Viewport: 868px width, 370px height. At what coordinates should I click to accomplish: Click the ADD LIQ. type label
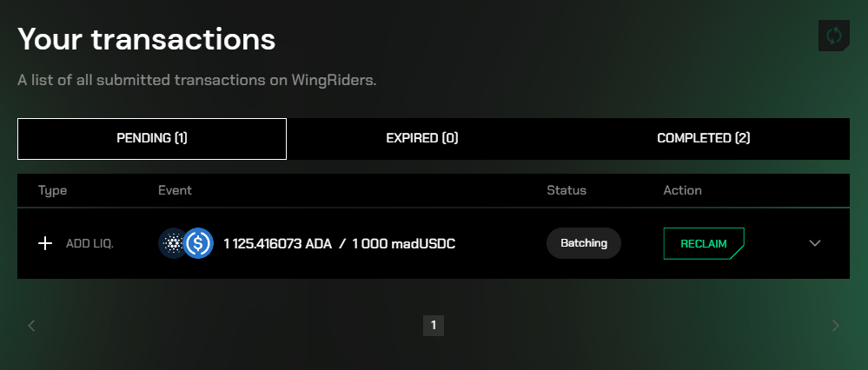pos(89,243)
